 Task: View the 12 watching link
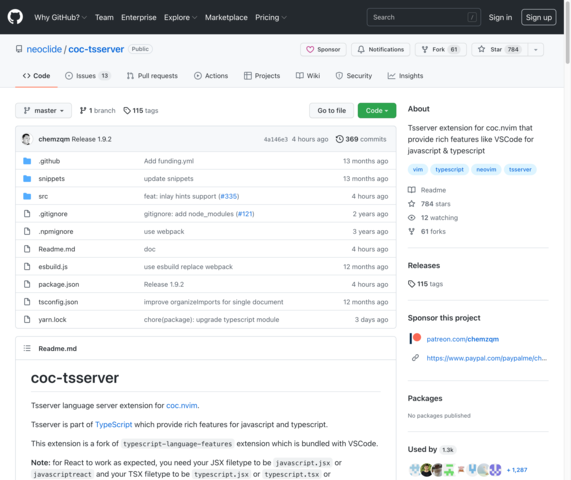433,217
